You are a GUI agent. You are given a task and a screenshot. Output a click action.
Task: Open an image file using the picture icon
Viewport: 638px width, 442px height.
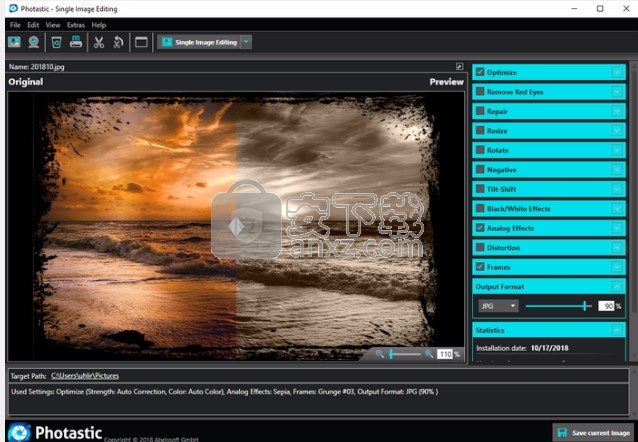click(x=14, y=42)
